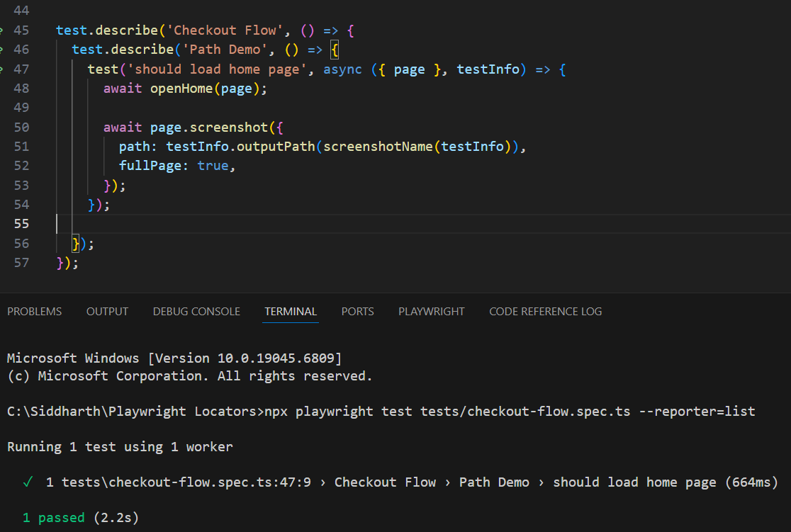
Task: Switch to the CODE REFERENCE LOG tab
Action: (x=545, y=312)
